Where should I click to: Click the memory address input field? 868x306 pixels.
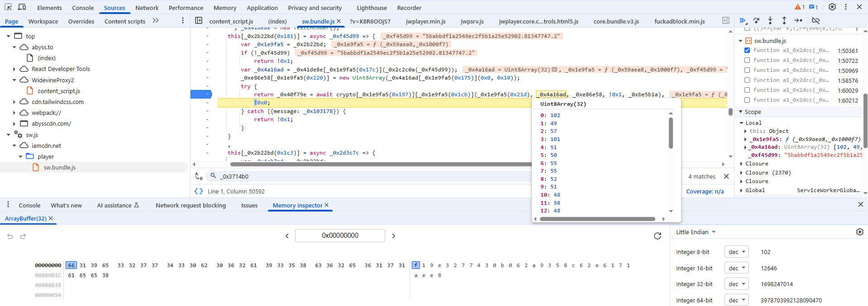(x=340, y=235)
